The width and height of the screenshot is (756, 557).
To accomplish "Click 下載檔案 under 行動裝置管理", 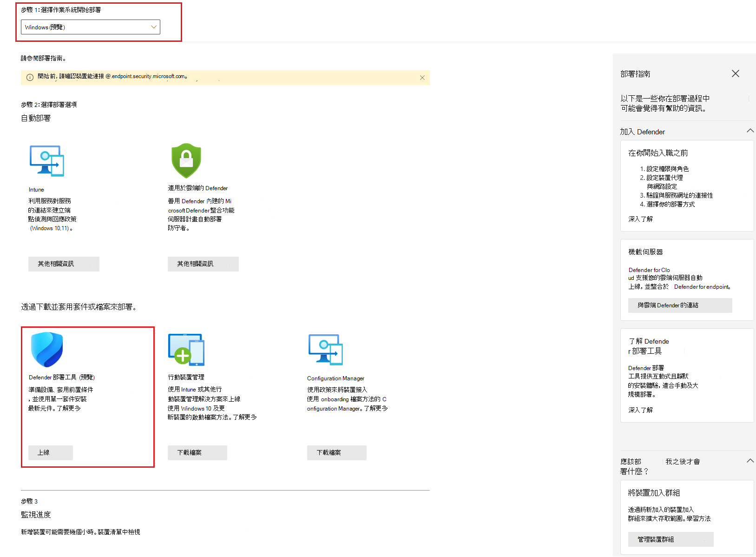I will tap(197, 453).
